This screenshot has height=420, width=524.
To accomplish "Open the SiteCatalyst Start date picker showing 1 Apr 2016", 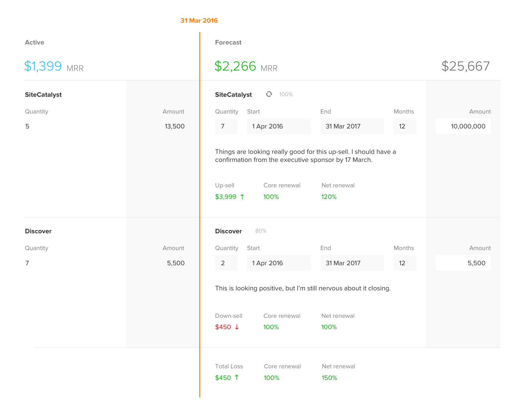I will [x=279, y=126].
